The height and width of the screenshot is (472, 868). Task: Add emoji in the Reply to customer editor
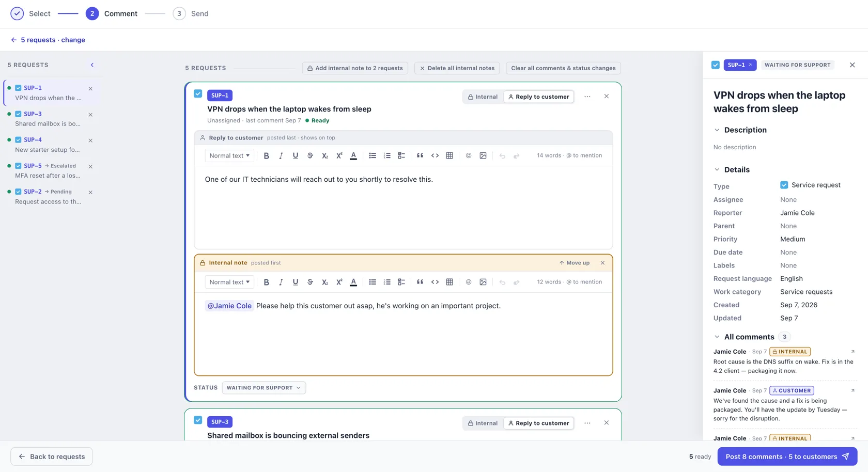469,155
